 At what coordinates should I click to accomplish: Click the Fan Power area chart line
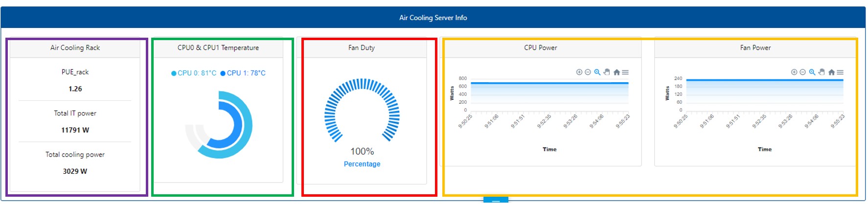tap(765, 80)
